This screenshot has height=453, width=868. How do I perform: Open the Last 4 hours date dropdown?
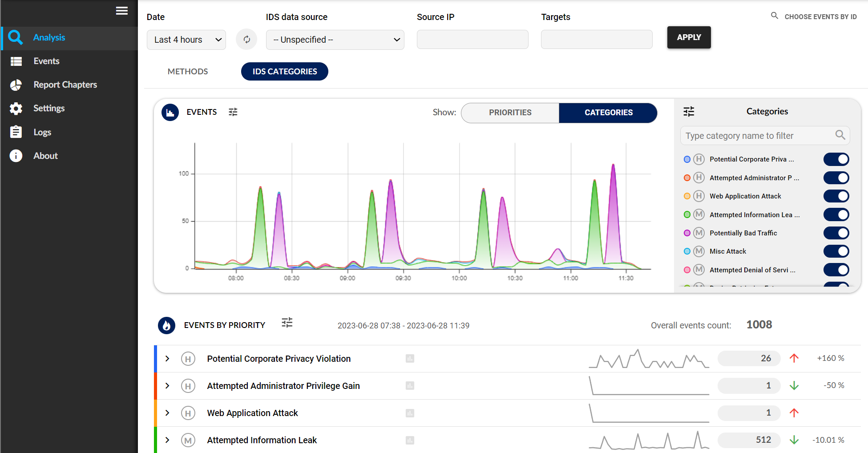tap(186, 40)
